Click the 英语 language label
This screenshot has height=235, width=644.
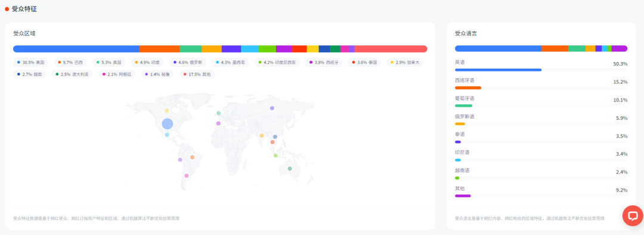click(460, 63)
